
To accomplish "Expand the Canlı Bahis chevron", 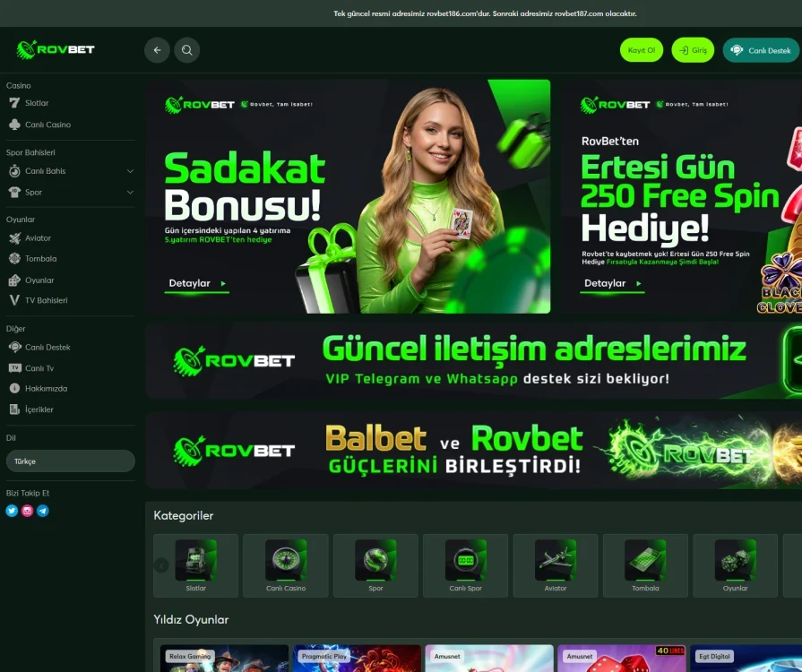I will pos(130,171).
